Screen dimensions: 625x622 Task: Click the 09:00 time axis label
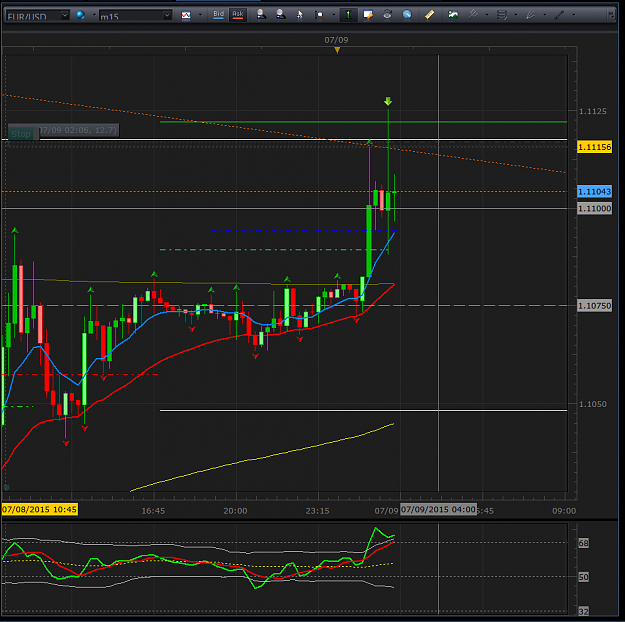pos(564,511)
